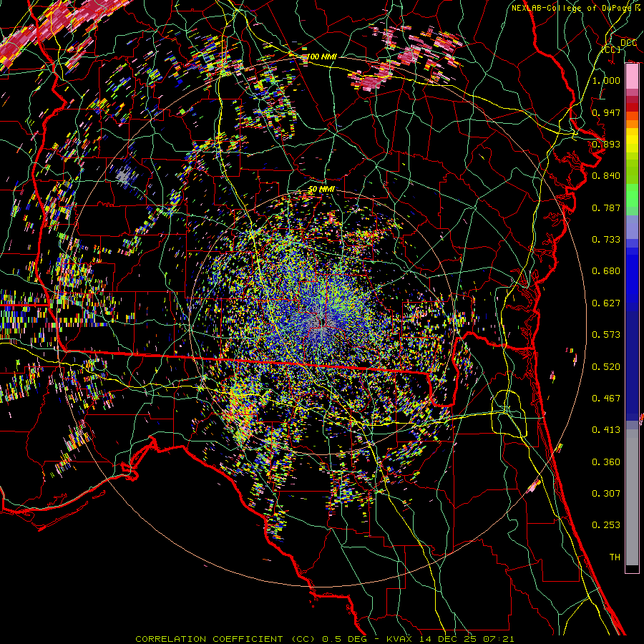Select the 0.573 scale value label

[x=606, y=335]
